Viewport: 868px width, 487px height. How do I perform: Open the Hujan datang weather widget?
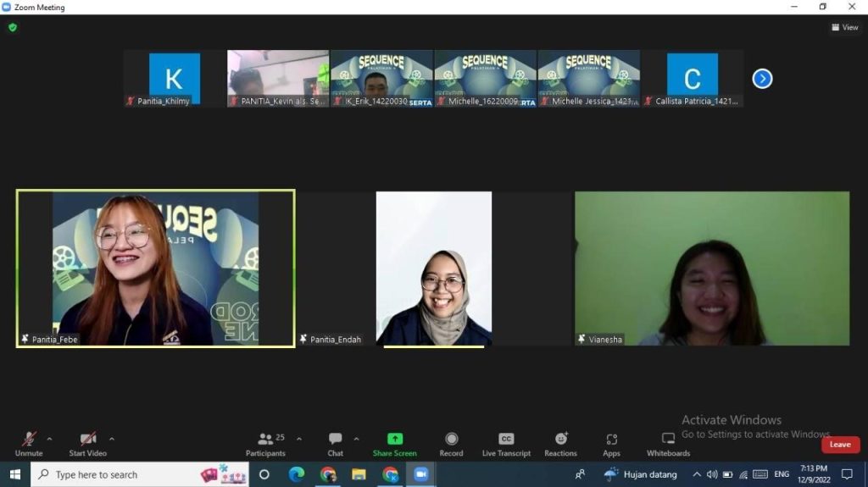pos(641,474)
